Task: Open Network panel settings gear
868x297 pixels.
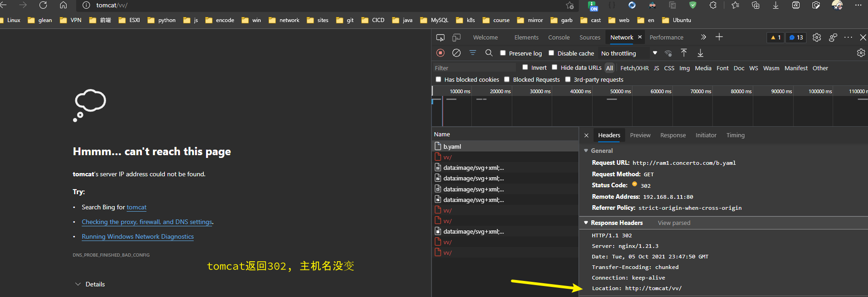Action: 861,53
